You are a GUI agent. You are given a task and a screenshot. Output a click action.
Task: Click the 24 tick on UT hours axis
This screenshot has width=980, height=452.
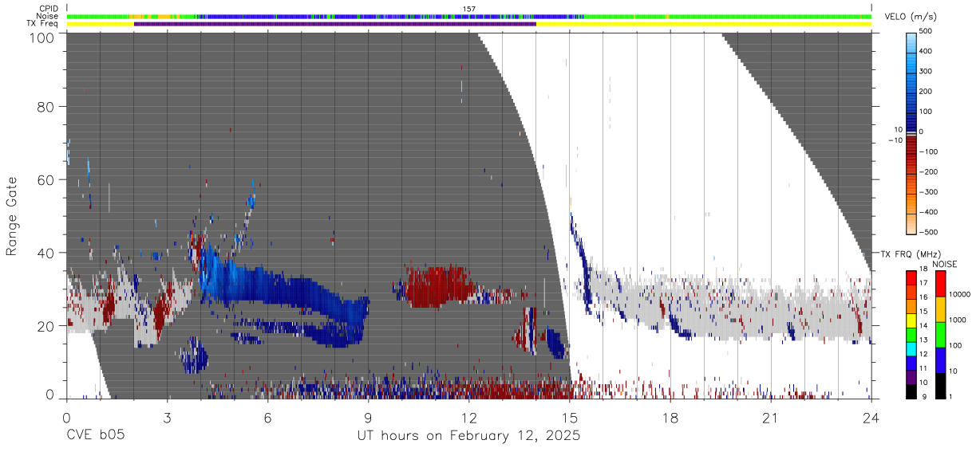click(x=871, y=418)
